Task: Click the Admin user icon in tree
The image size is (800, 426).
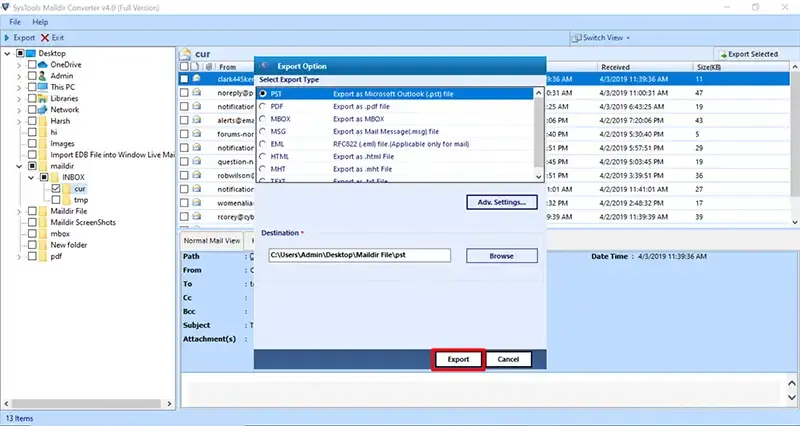Action: pos(42,76)
